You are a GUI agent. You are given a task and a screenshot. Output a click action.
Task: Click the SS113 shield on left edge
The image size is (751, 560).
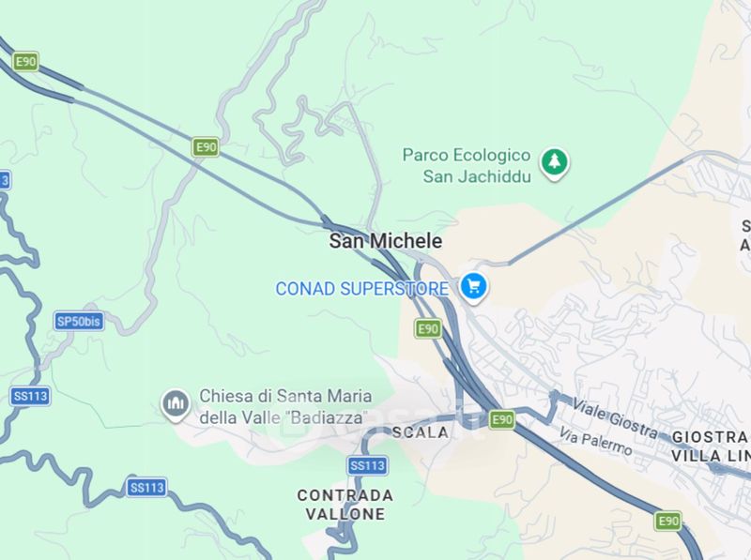click(30, 396)
